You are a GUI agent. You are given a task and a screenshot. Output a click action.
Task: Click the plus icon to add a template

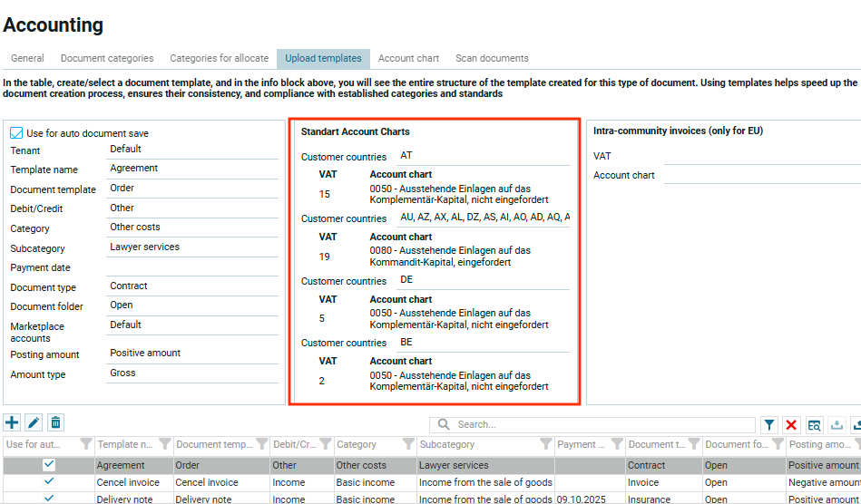12,422
